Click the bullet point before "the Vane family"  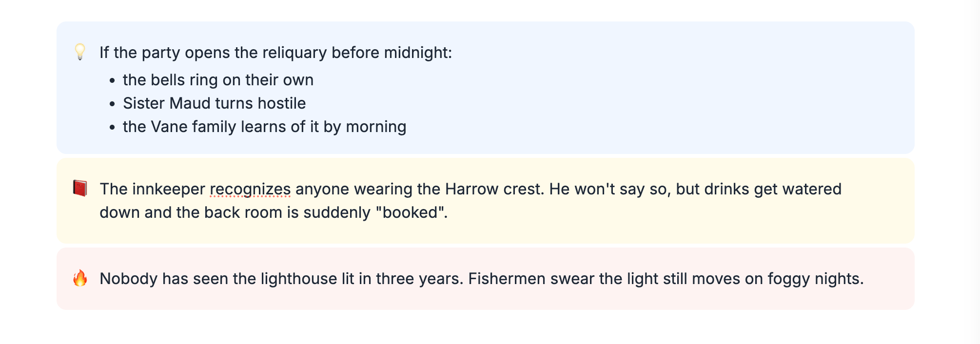[x=112, y=127]
